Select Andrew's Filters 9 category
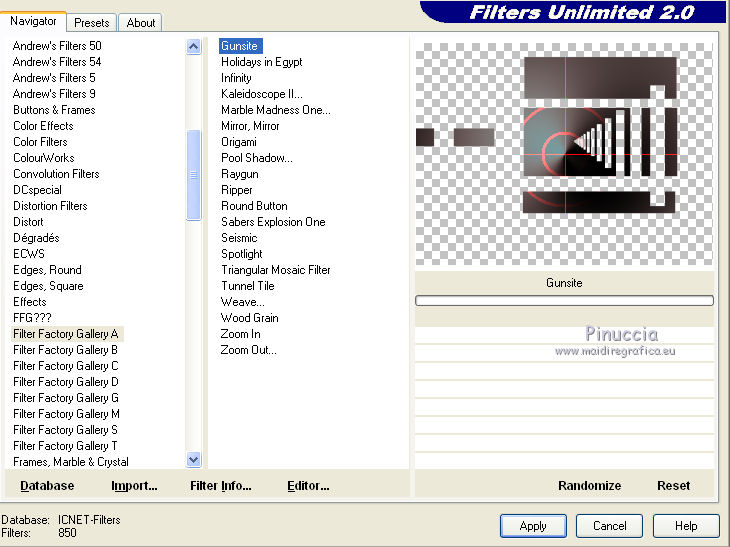Image resolution: width=730 pixels, height=547 pixels. (x=54, y=94)
